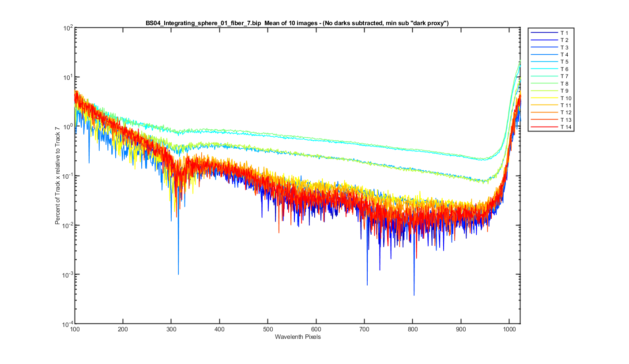Click x-axis tick label 200

click(123, 329)
